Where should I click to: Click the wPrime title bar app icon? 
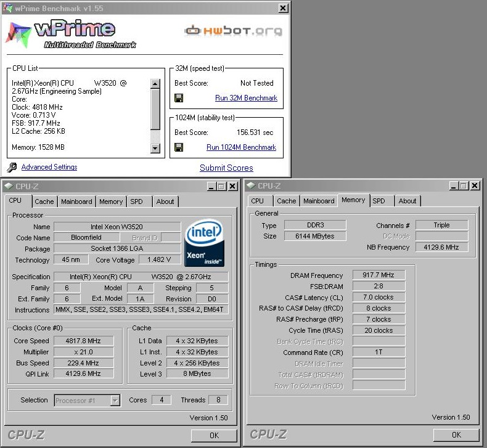pyautogui.click(x=7, y=8)
